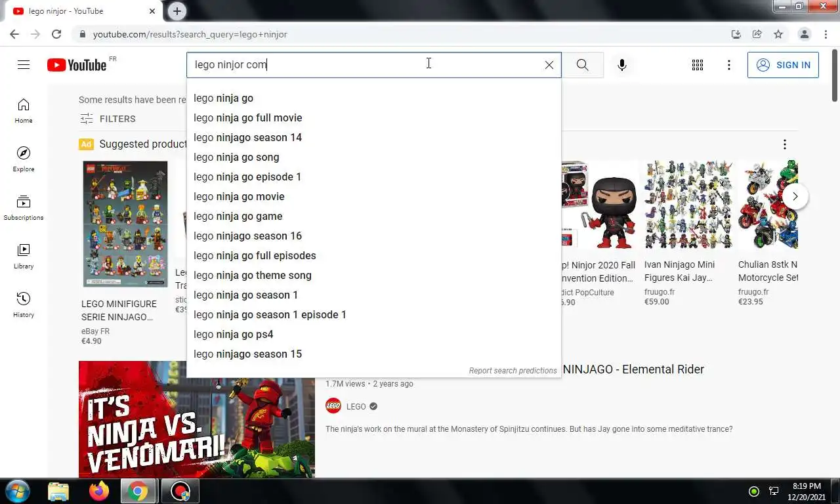840x504 pixels.
Task: Open the Chrome profile avatar
Action: (x=804, y=34)
